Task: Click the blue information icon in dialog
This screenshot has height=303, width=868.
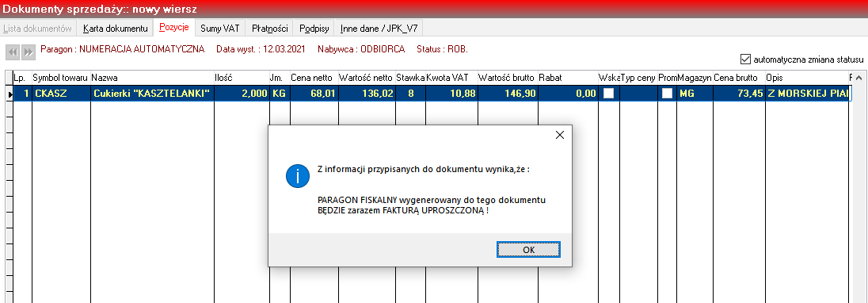Action: [x=297, y=176]
